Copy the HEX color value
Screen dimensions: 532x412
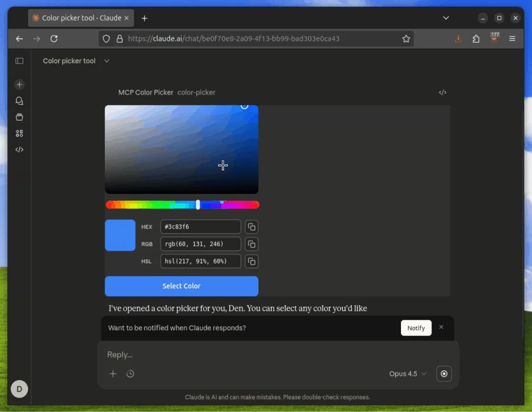click(251, 227)
